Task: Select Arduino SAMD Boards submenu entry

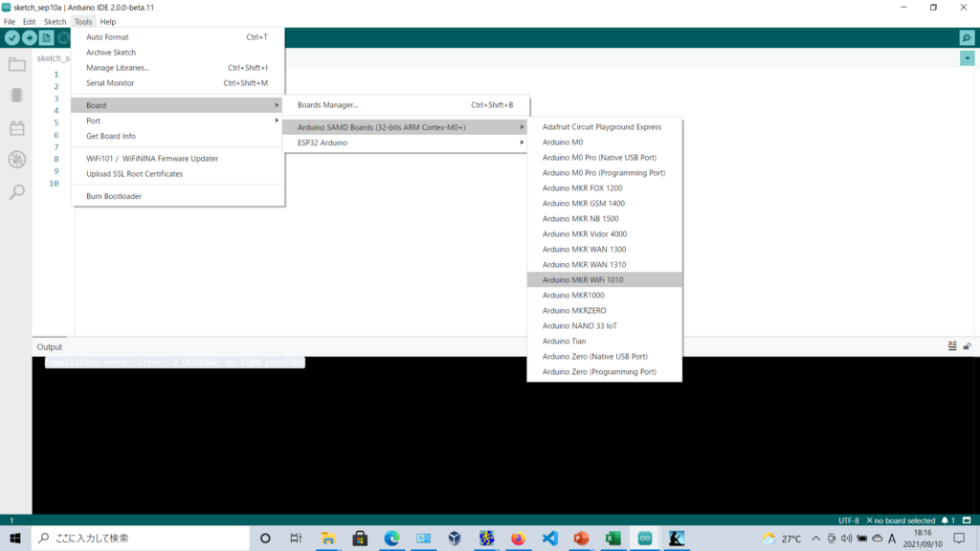Action: point(406,127)
